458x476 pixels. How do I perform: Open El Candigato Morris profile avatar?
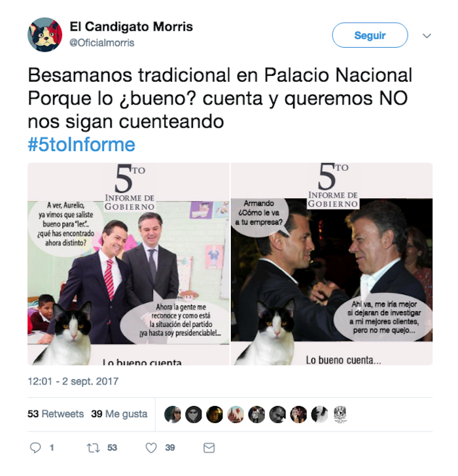pos(45,35)
